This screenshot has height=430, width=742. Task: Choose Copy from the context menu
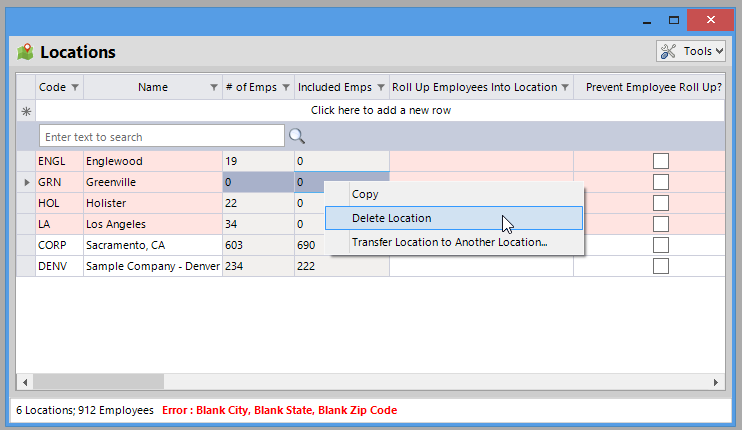(454, 194)
